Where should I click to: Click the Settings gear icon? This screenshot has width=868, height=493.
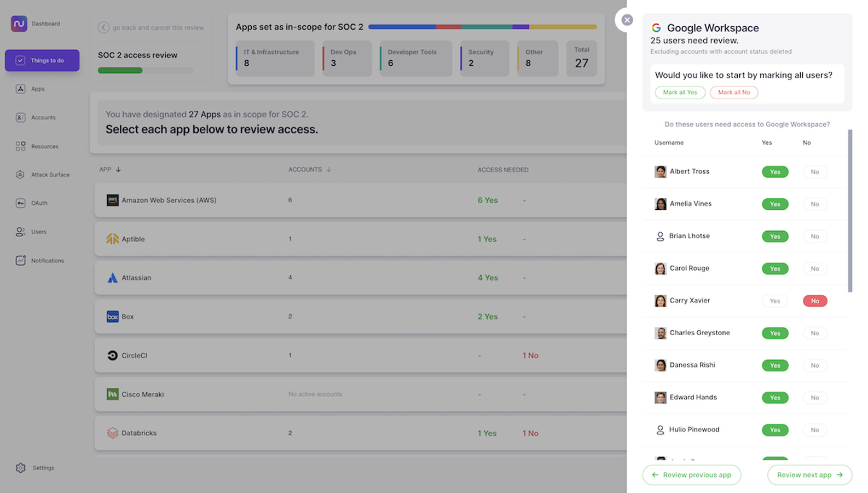point(21,468)
